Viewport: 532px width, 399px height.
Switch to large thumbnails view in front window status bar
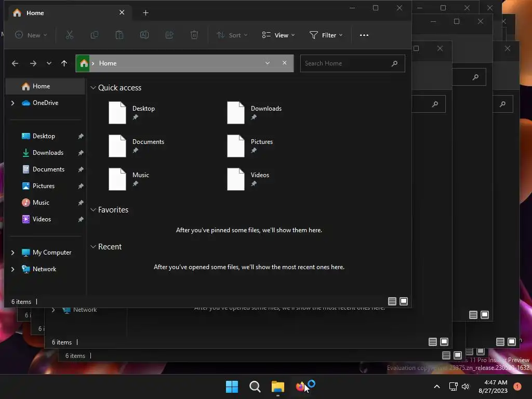click(404, 301)
